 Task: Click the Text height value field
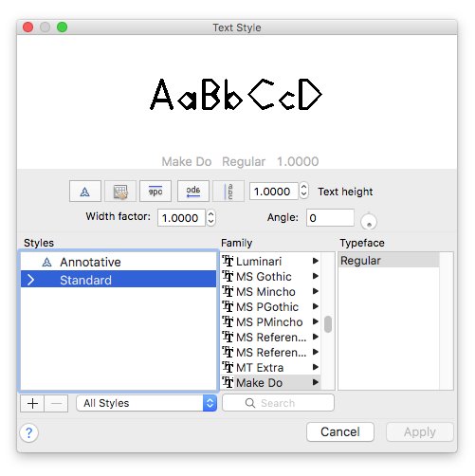[x=274, y=192]
